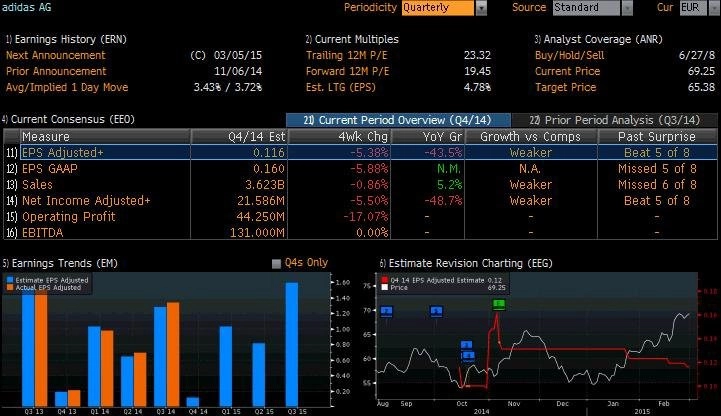Select the Sales measure row
721x416 pixels.
click(360, 185)
